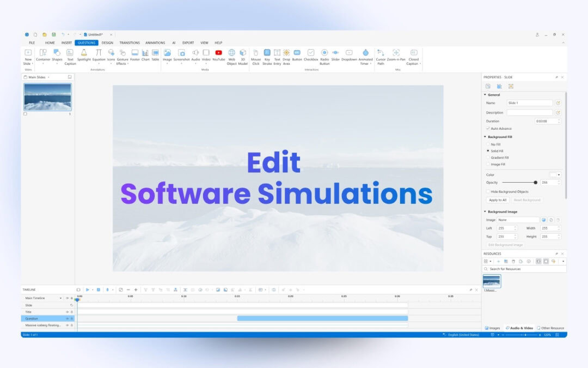Click the Search for Resources field
The height and width of the screenshot is (368, 588).
click(x=524, y=269)
